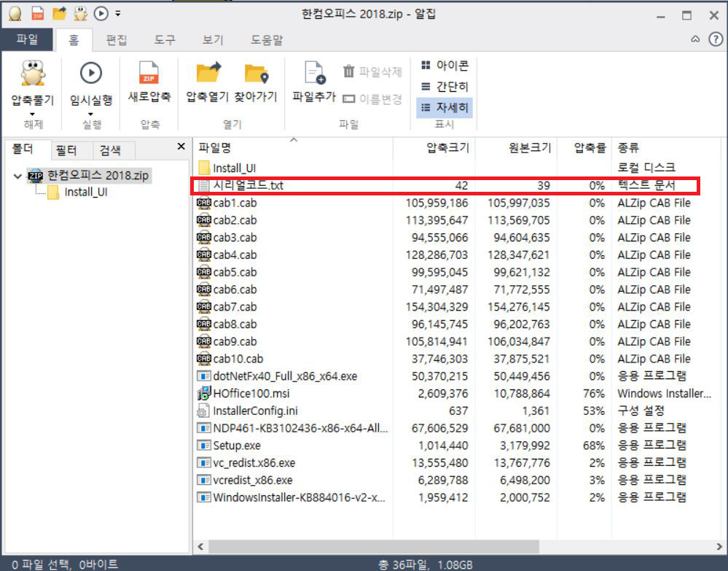Select the Install_UI folder in file list
This screenshot has width=728, height=571.
click(227, 168)
